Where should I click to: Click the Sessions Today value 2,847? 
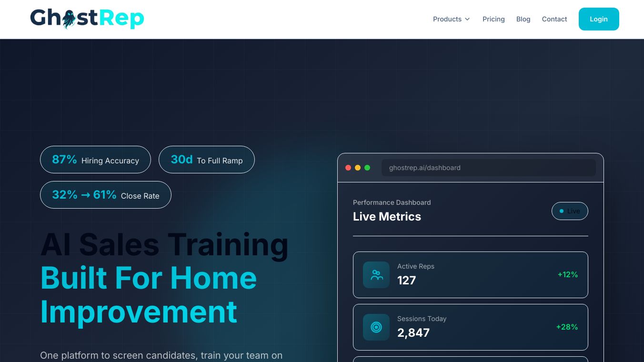413,333
